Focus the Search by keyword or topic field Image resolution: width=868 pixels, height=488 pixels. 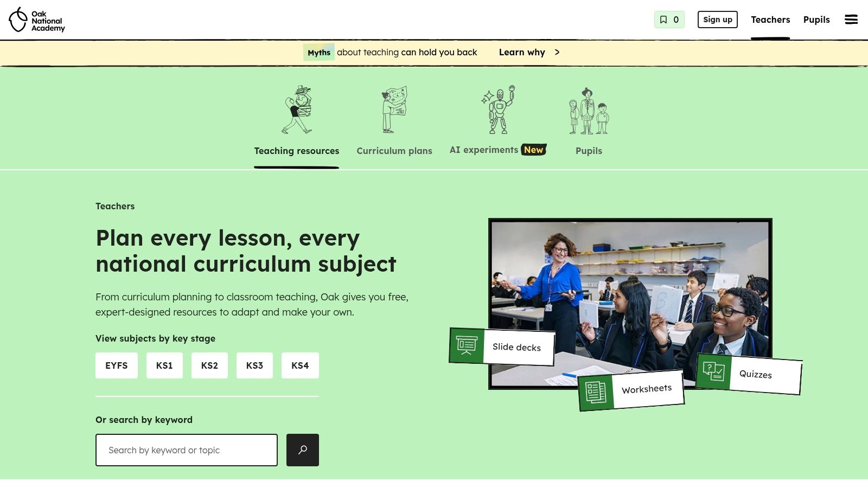[x=187, y=450]
